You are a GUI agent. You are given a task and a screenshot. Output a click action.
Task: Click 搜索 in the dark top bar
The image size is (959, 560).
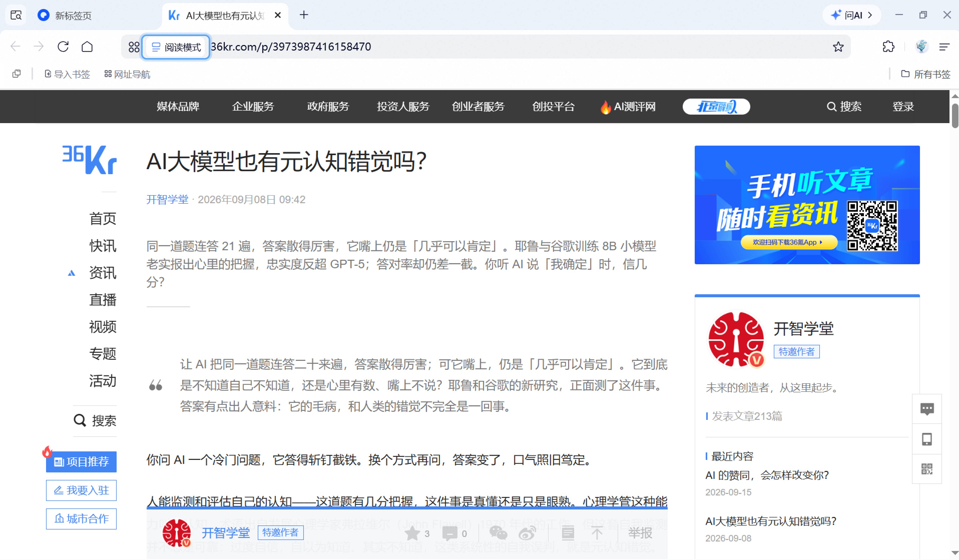[x=844, y=107]
